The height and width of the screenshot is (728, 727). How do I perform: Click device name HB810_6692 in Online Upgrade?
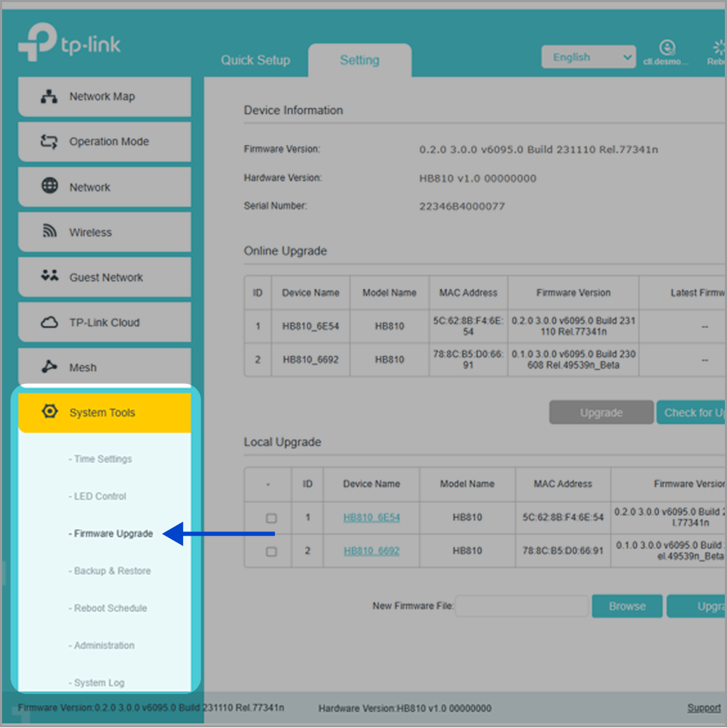[311, 359]
